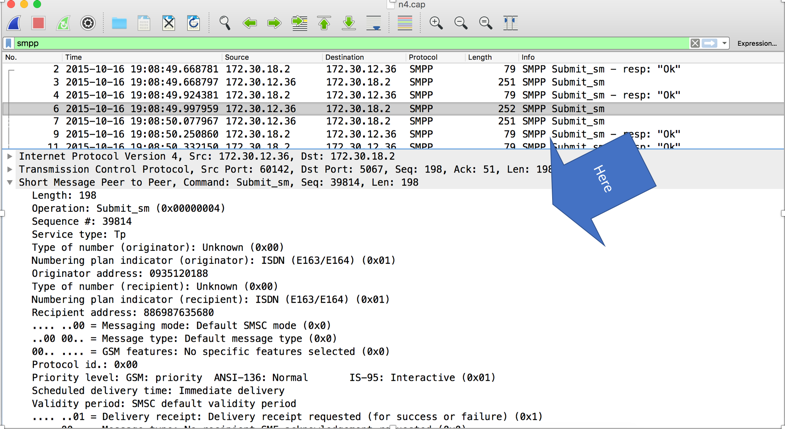
Task: Select Protocol id.: 0x00 field
Action: click(85, 364)
